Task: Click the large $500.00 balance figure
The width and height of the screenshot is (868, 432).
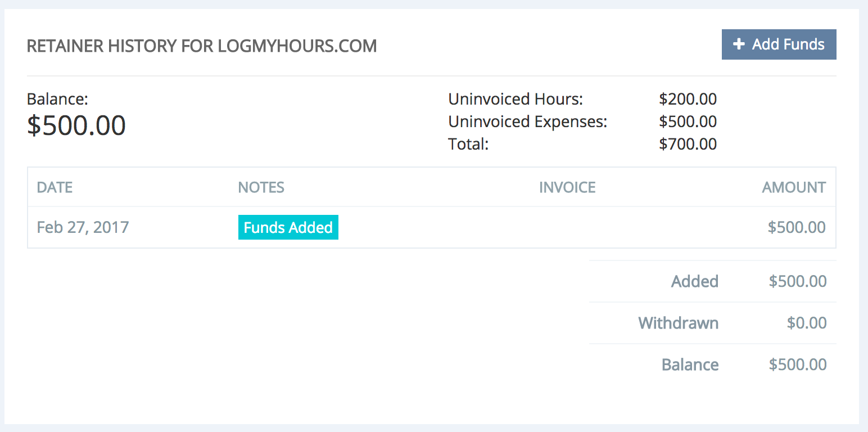Action: click(x=76, y=125)
